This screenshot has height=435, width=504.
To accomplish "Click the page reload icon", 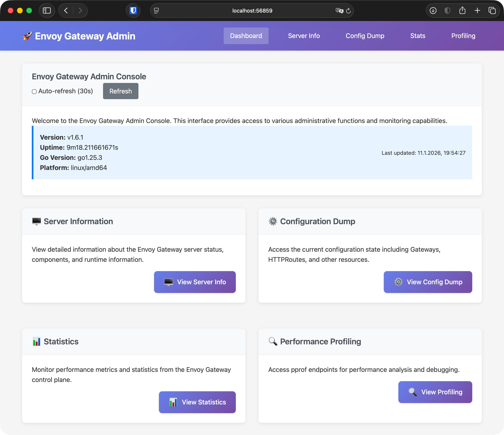I will pos(348,11).
